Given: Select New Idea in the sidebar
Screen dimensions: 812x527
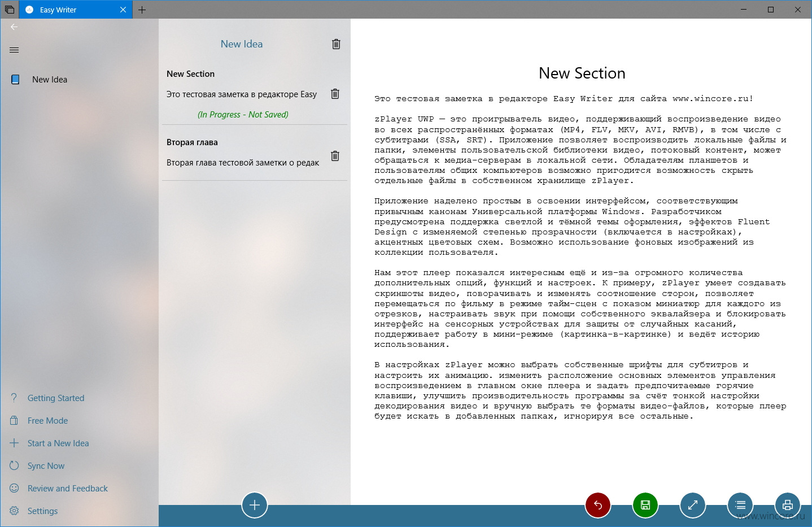Looking at the screenshot, I should 50,80.
